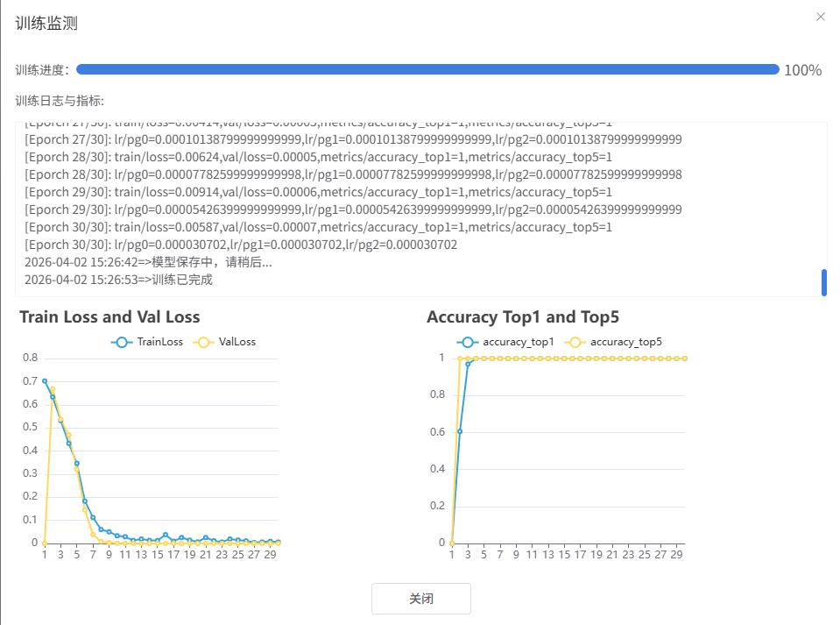The height and width of the screenshot is (625, 840).
Task: Click the blue training progress bar
Action: (x=427, y=69)
